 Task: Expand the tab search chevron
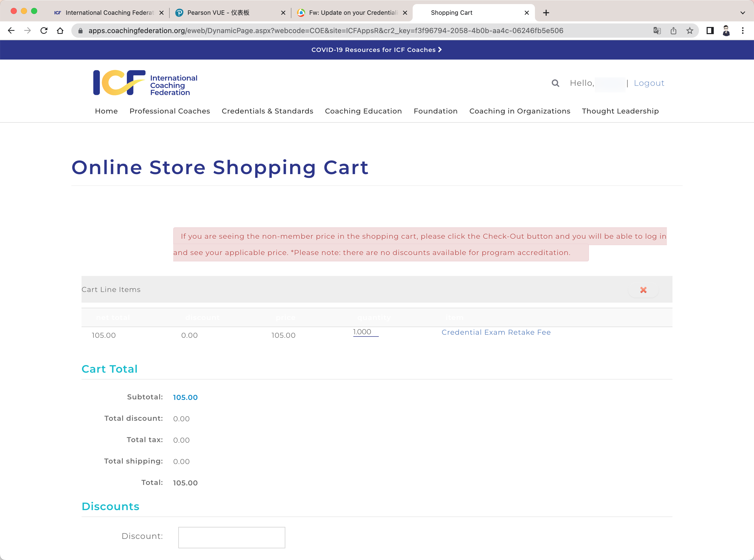tap(743, 13)
